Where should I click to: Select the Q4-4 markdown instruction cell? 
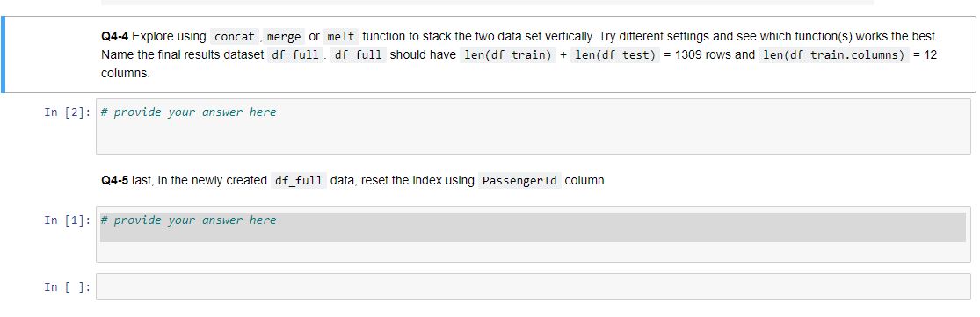pyautogui.click(x=490, y=54)
